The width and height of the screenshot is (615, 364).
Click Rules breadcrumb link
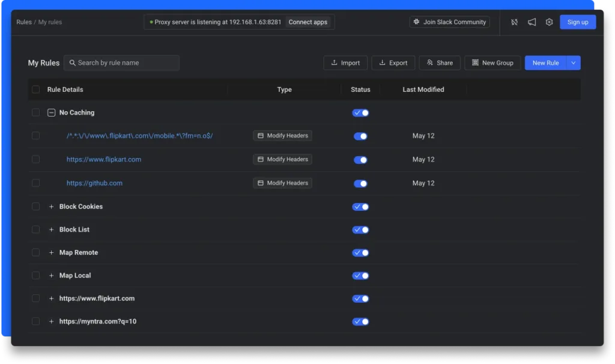click(x=24, y=22)
